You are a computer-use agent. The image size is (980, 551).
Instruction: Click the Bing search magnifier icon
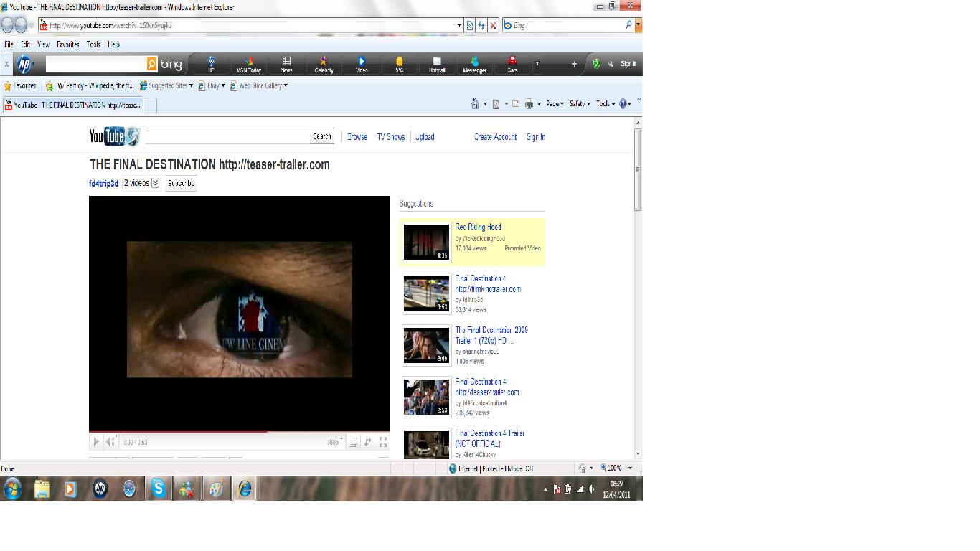click(629, 25)
